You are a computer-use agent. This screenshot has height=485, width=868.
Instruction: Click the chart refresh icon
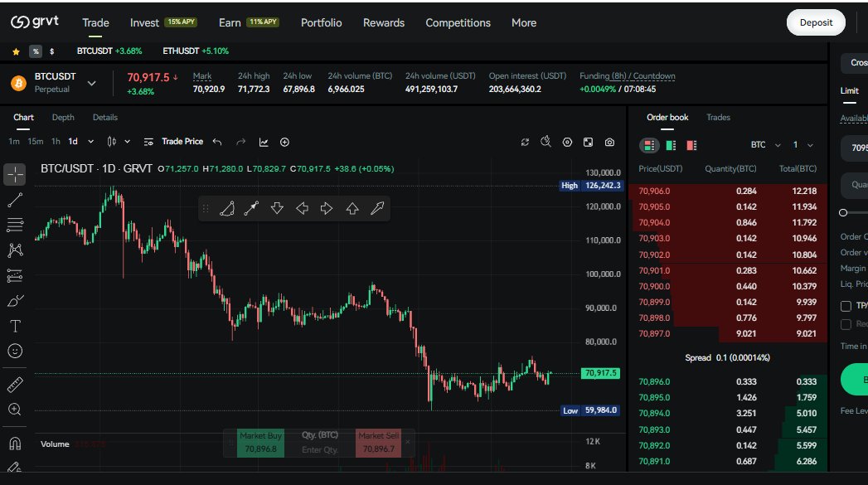[525, 143]
